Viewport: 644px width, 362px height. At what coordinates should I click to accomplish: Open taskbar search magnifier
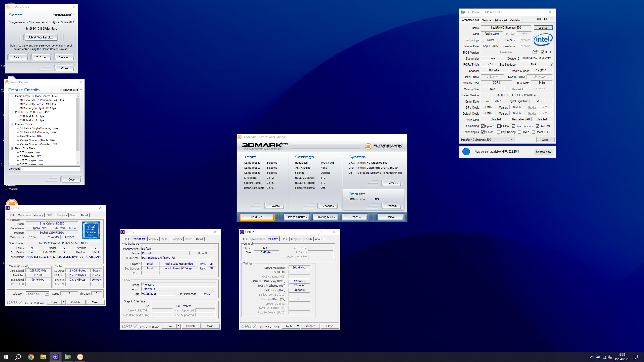18,357
